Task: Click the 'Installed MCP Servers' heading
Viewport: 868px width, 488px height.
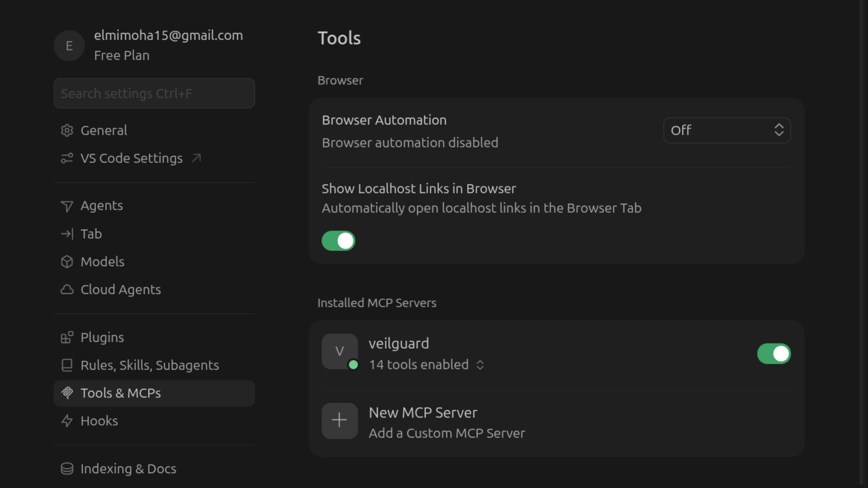Action: click(x=377, y=303)
